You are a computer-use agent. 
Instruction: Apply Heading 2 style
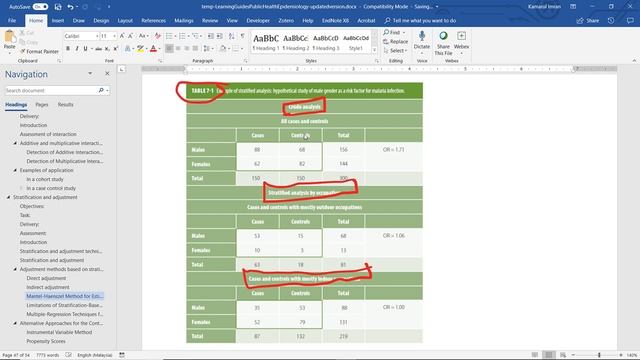coord(296,42)
